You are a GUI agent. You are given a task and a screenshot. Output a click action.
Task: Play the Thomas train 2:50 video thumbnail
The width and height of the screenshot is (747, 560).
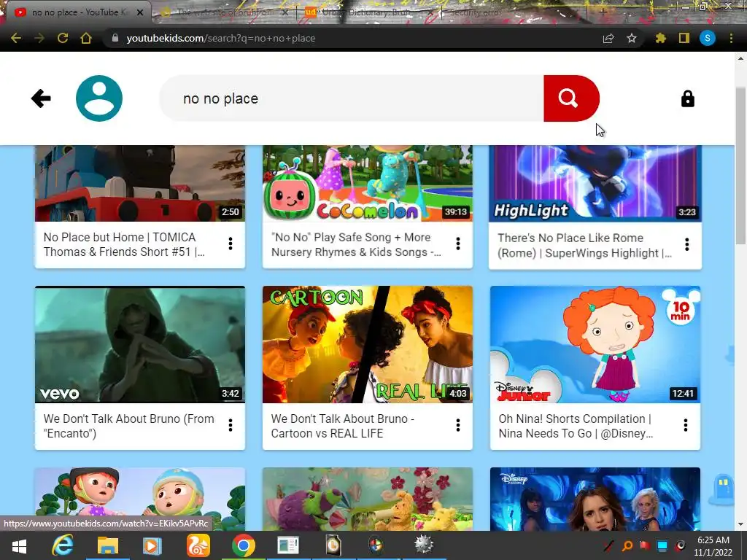(x=140, y=183)
